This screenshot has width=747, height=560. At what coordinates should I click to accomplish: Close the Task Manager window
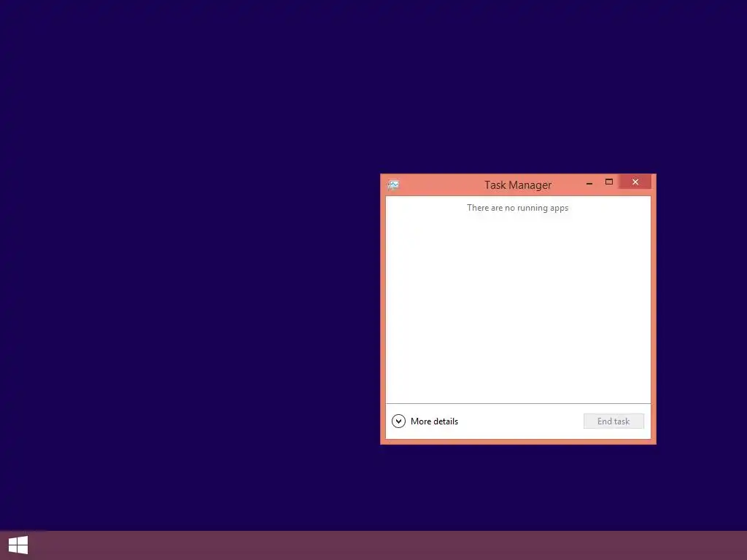pos(635,182)
